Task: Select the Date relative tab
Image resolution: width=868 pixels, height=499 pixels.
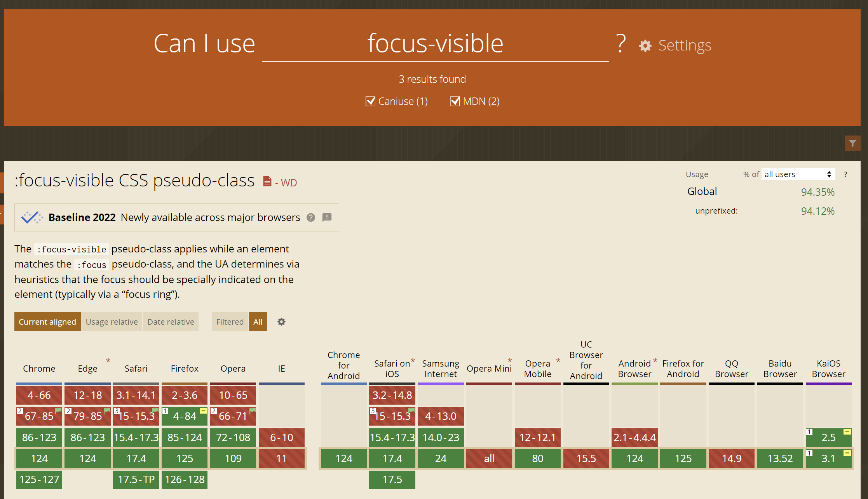Action: (x=171, y=322)
